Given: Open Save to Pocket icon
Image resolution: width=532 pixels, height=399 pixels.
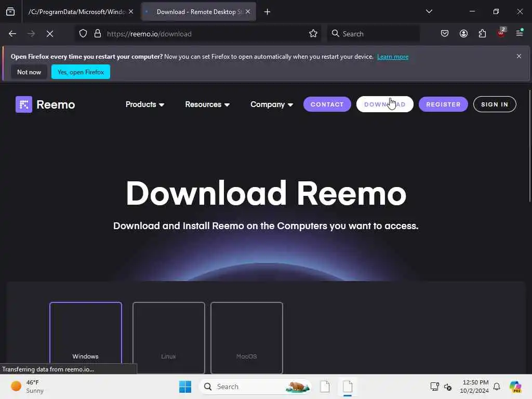Looking at the screenshot, I should [x=445, y=34].
